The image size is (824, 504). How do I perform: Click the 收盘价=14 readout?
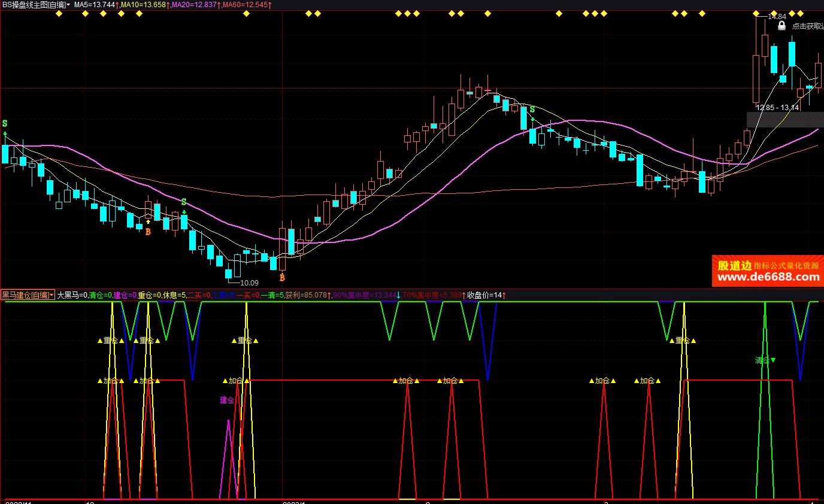coord(485,294)
